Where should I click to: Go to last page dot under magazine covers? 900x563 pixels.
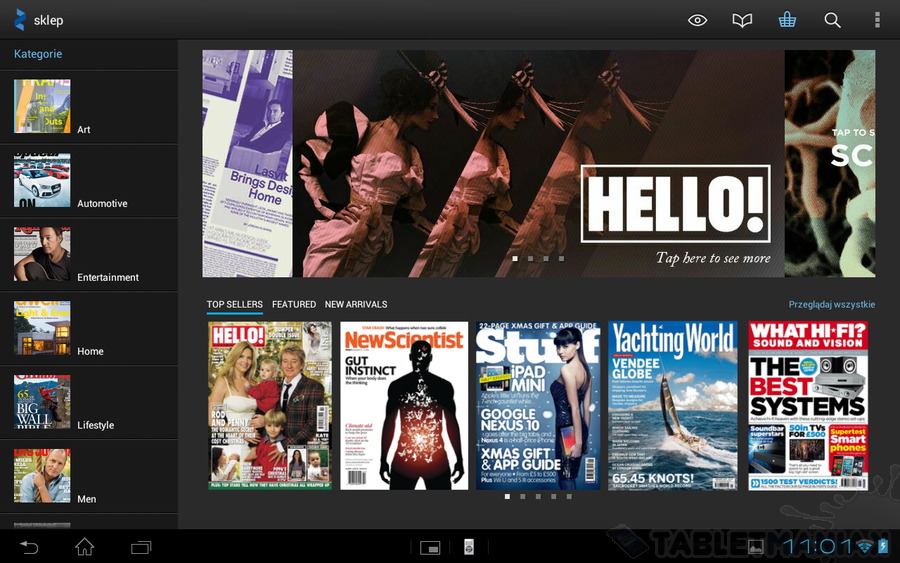click(x=569, y=496)
